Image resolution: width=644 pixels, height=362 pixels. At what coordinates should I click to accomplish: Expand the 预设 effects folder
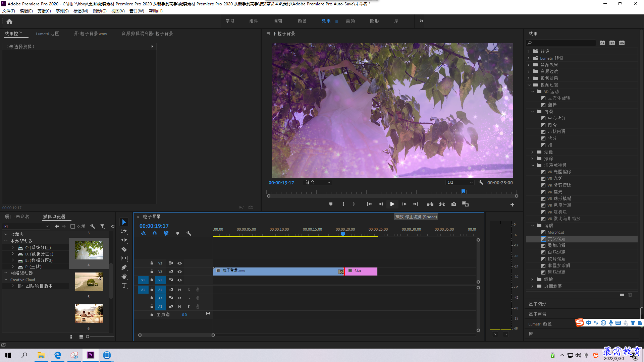tap(529, 51)
